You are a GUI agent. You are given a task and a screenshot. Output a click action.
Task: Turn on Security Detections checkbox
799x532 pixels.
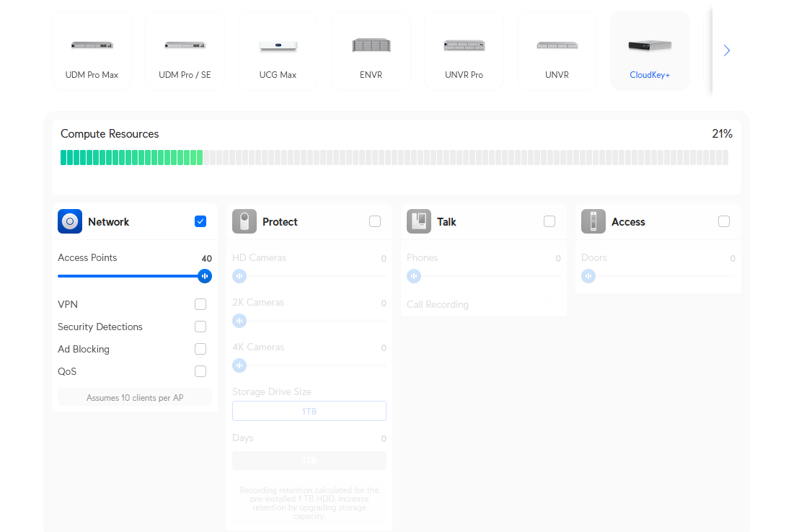[200, 327]
